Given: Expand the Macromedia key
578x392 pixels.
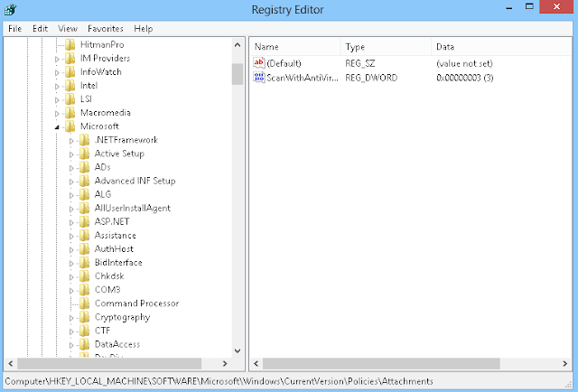Looking at the screenshot, I should click(x=57, y=114).
